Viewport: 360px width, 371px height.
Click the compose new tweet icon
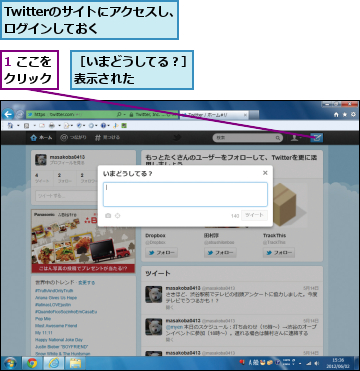316,137
